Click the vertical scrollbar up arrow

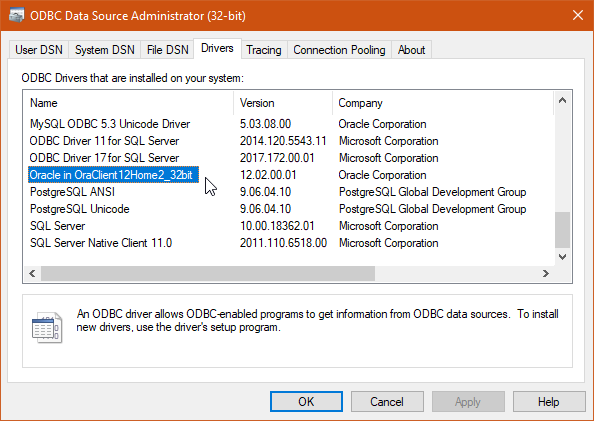click(563, 100)
